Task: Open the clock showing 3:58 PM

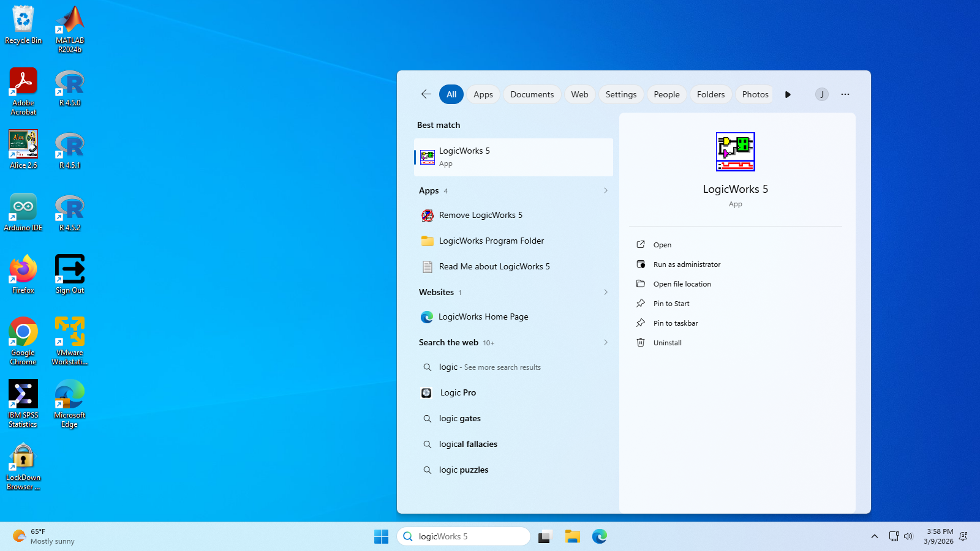Action: tap(939, 536)
